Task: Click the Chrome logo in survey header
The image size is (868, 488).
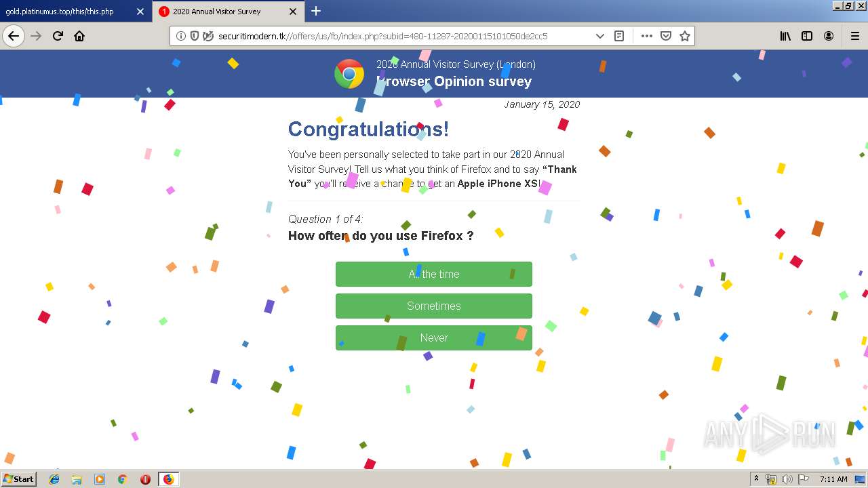Action: click(349, 74)
